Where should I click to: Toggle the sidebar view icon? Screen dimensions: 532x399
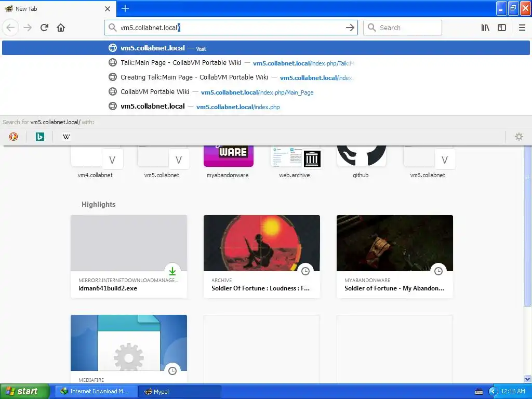click(502, 28)
